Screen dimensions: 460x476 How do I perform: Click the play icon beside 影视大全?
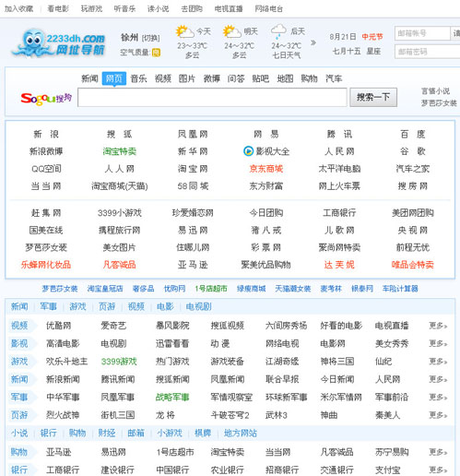pos(248,151)
